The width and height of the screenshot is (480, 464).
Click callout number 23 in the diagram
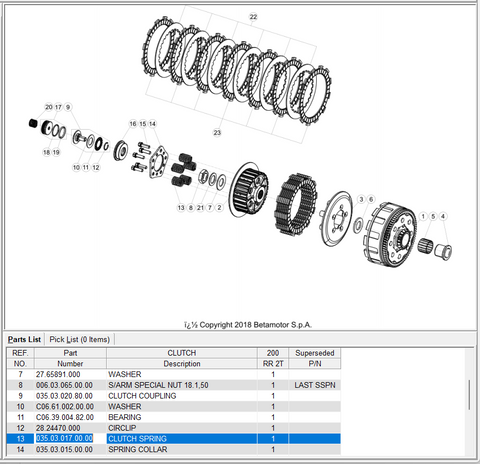pos(217,133)
